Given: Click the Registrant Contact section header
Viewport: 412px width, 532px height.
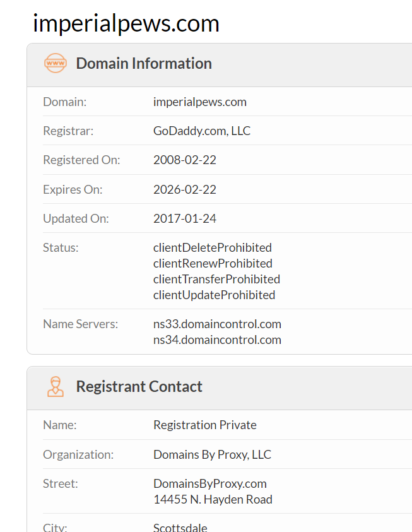Looking at the screenshot, I should (139, 387).
